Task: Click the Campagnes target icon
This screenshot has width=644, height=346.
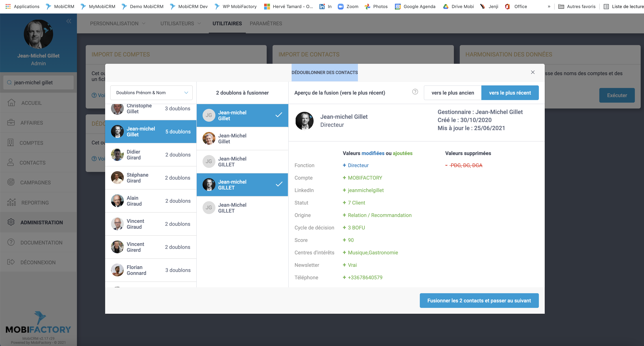Action: pos(11,182)
